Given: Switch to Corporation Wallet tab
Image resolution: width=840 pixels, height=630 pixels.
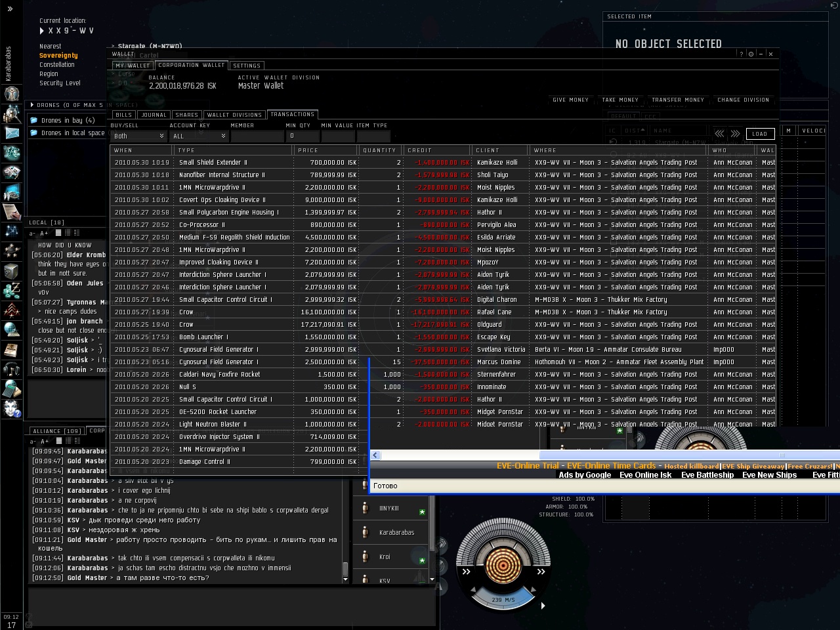Looking at the screenshot, I should pos(191,65).
